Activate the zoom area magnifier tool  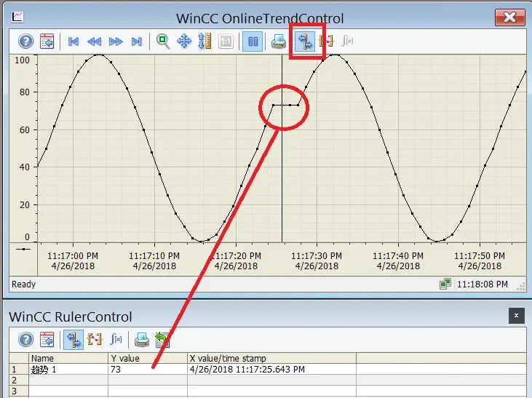point(163,41)
